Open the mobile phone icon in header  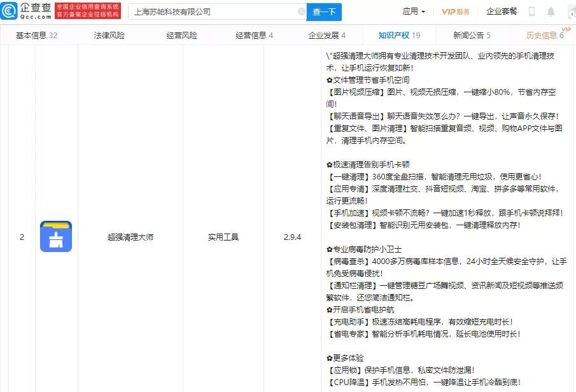pos(531,11)
